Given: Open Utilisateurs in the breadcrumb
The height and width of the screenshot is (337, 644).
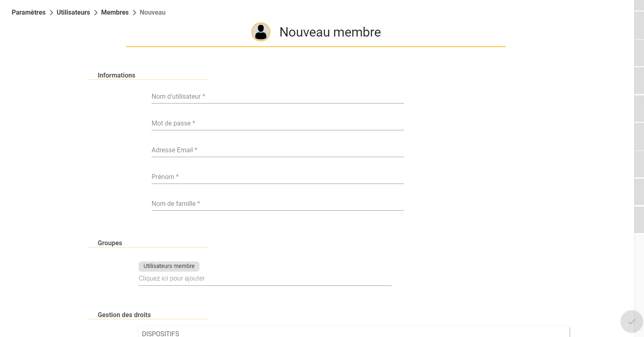Looking at the screenshot, I should coord(73,13).
